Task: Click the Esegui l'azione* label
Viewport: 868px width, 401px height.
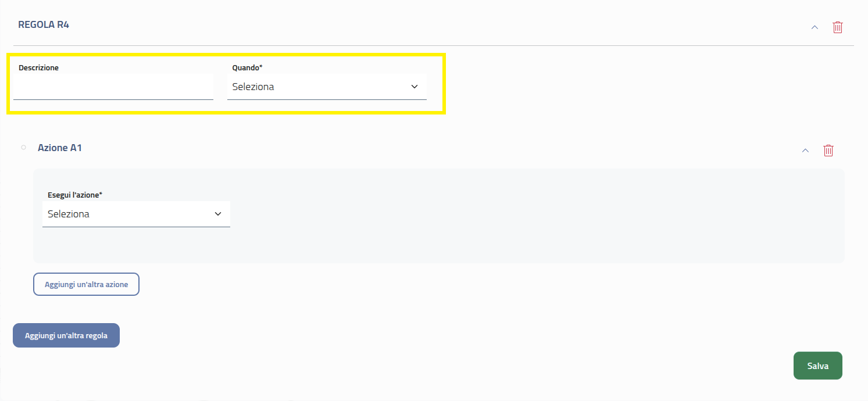Action: coord(75,195)
